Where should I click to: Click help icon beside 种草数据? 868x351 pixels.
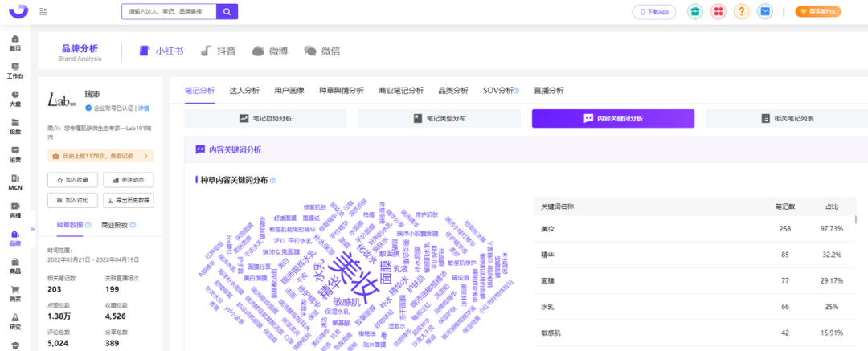(88, 226)
